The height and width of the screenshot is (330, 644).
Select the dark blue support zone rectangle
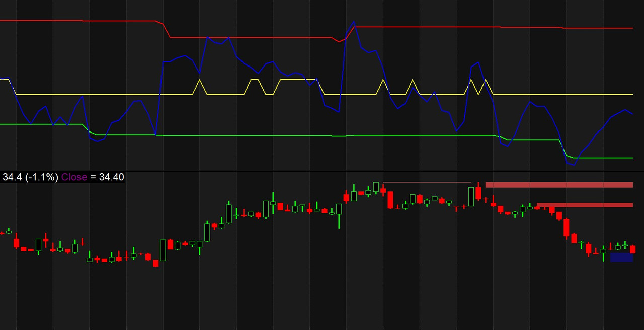pyautogui.click(x=621, y=257)
